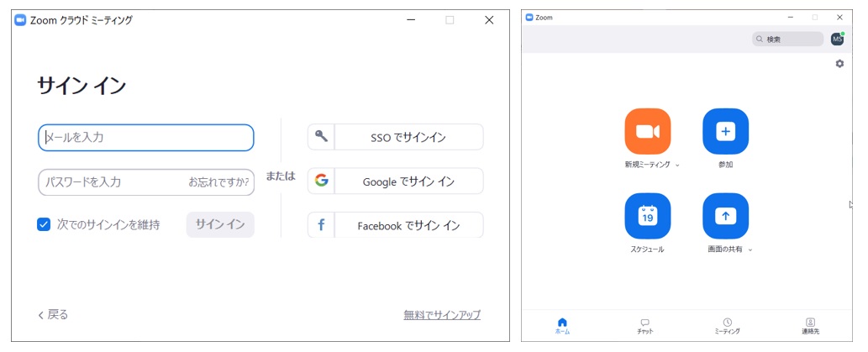Click the SSO sign-in key button
Screen dimensions: 868x352
(396, 138)
